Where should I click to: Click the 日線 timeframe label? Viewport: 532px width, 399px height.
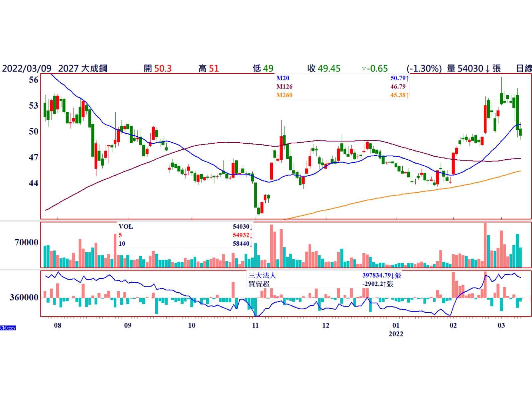pyautogui.click(x=523, y=68)
